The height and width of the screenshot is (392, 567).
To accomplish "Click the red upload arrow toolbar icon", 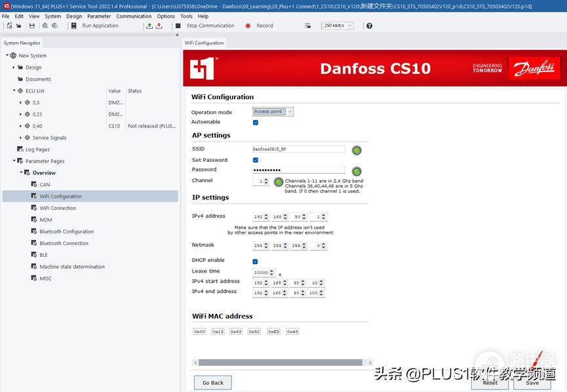I will click(x=159, y=26).
